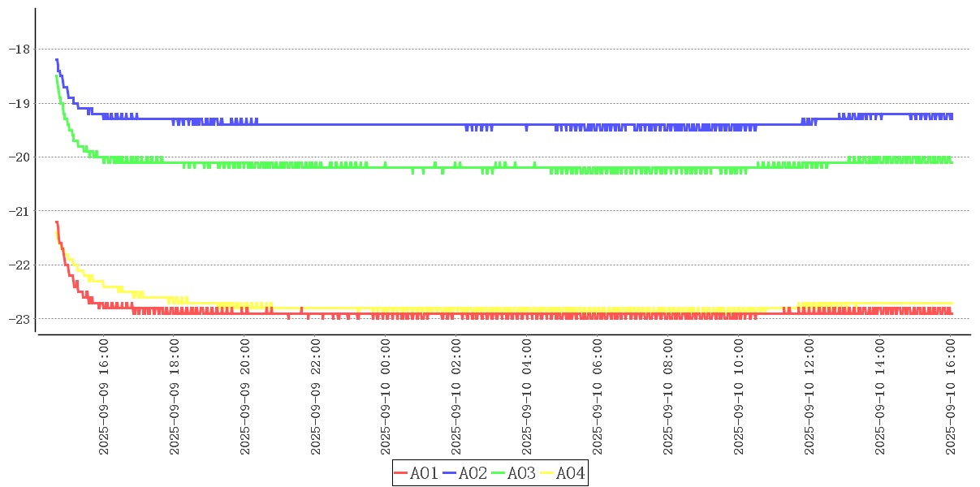This screenshot has height=487, width=980.
Task: Toggle the A01 series label in legend
Action: tap(425, 473)
